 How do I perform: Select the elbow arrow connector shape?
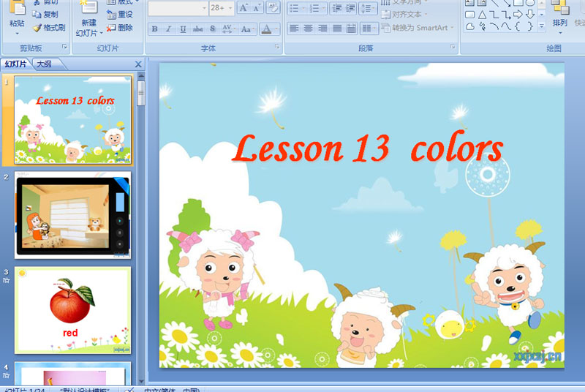pyautogui.click(x=506, y=15)
